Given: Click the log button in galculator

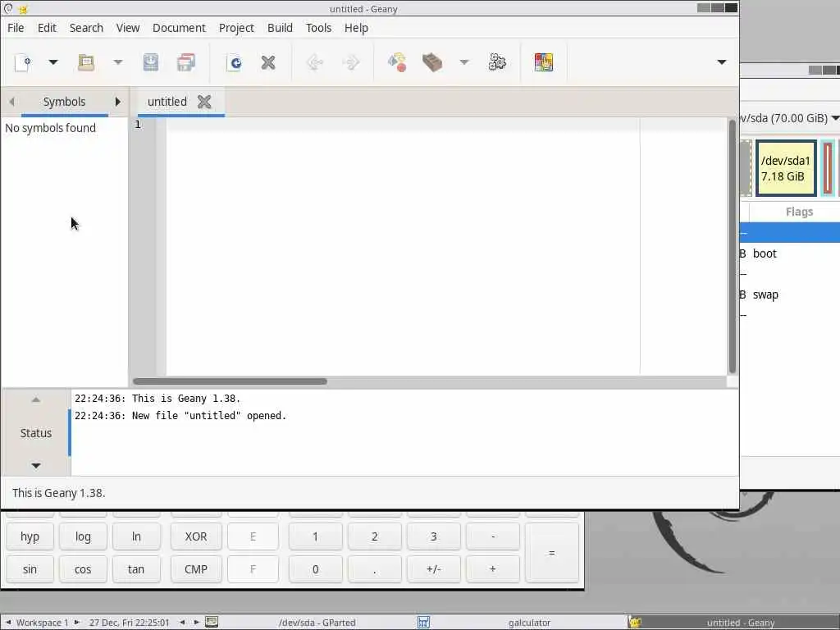Looking at the screenshot, I should tap(83, 536).
